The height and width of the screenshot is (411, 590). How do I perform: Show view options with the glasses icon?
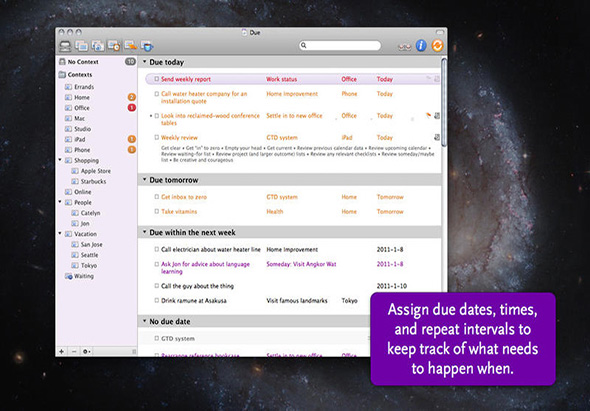point(404,47)
